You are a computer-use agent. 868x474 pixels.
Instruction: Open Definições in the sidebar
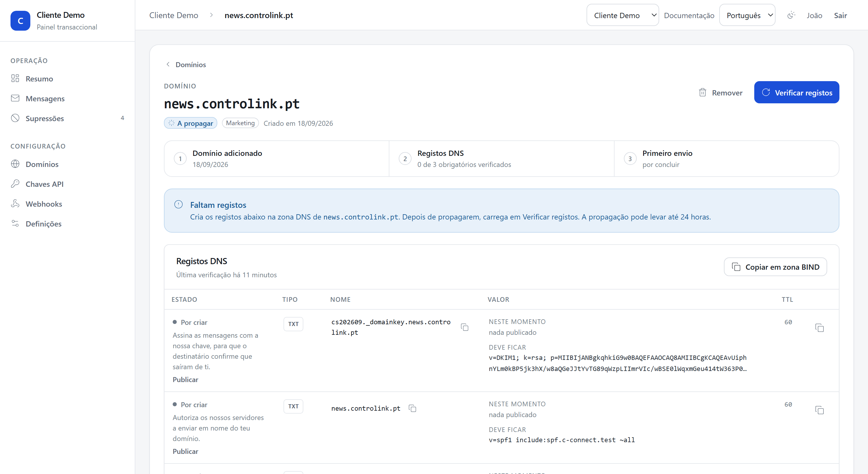[x=67, y=224]
